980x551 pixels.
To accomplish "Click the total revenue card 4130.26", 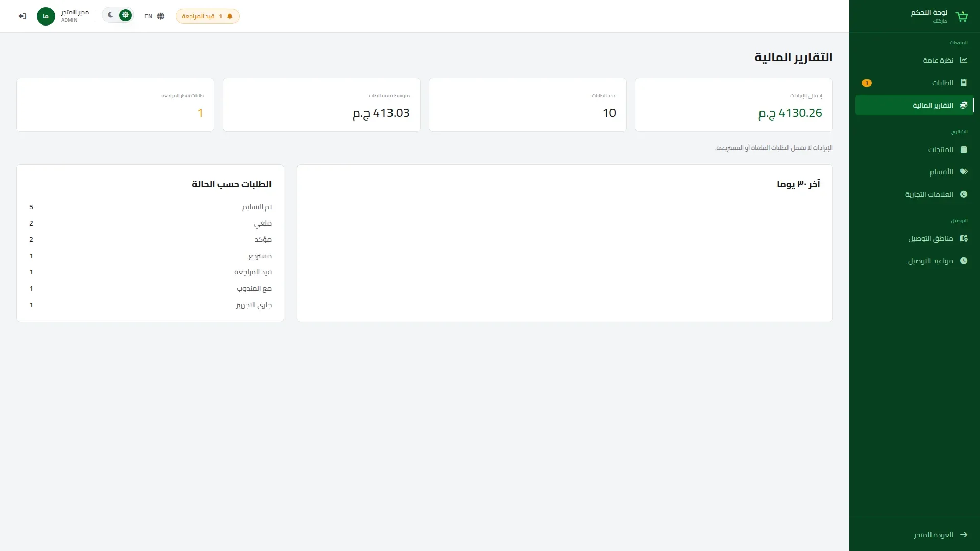I will [x=734, y=105].
